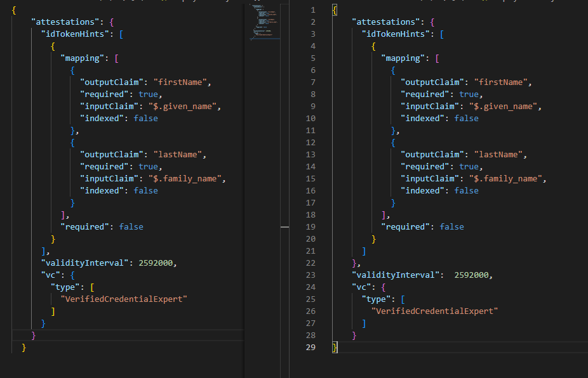Click the "type" array key in right pane
The width and height of the screenshot is (588, 378).
(x=376, y=299)
